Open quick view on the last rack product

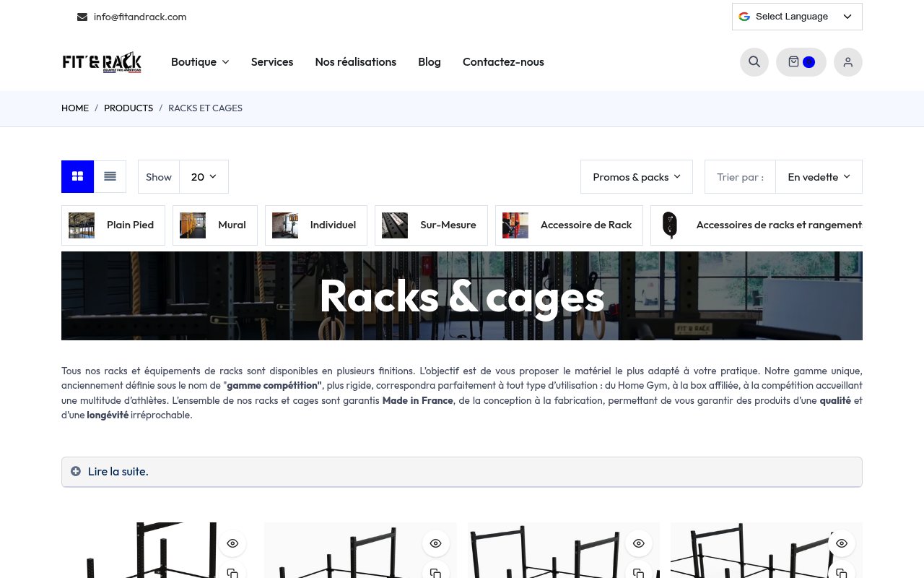842,543
